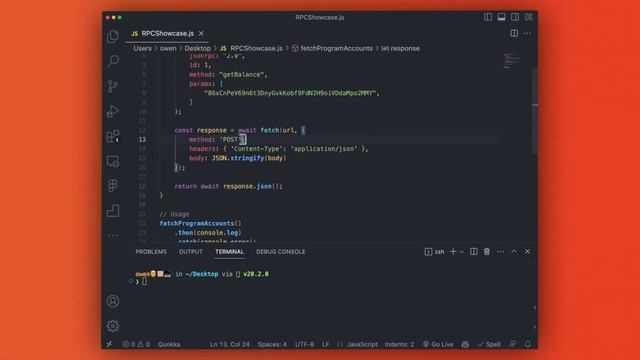Open editor More Actions ellipsis
640x360 pixels.
tap(528, 33)
